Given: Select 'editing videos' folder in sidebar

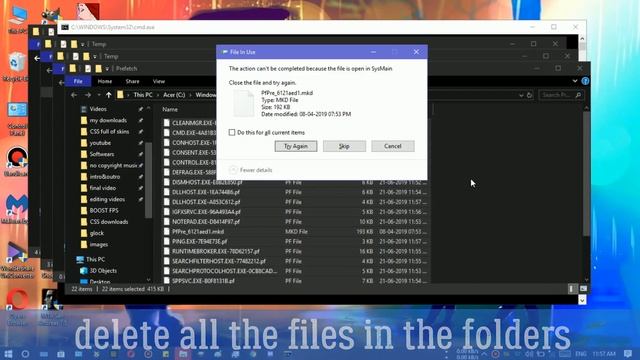Looking at the screenshot, I should pos(107,199).
